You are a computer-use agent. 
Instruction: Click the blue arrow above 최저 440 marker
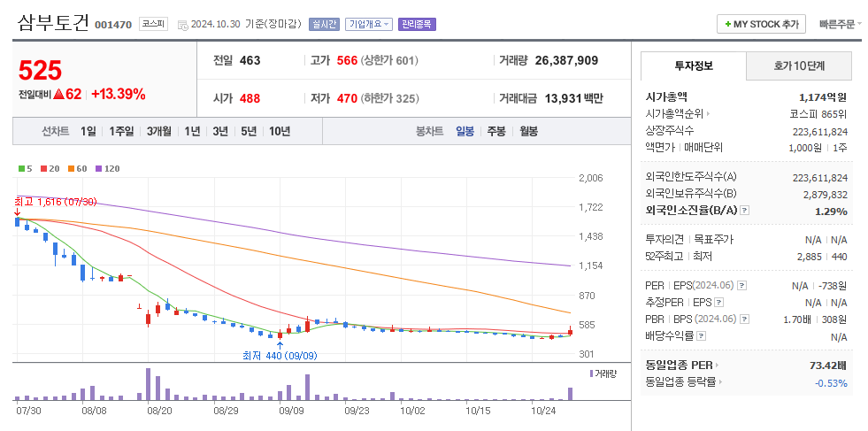pos(279,345)
